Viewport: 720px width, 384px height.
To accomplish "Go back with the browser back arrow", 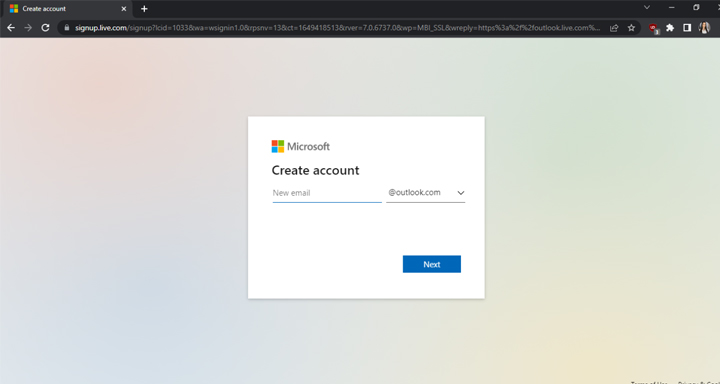I will (x=11, y=28).
